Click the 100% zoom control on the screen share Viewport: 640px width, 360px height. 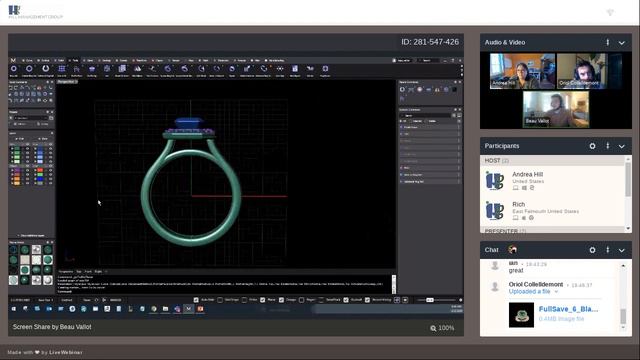click(x=442, y=328)
